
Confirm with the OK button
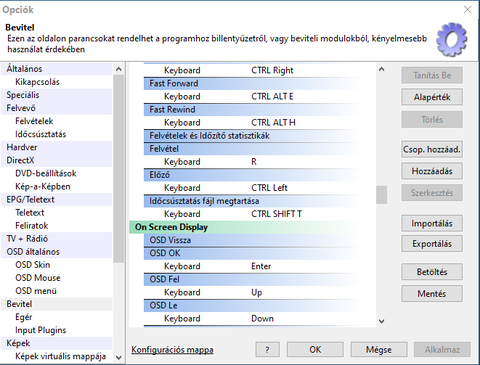(x=315, y=350)
